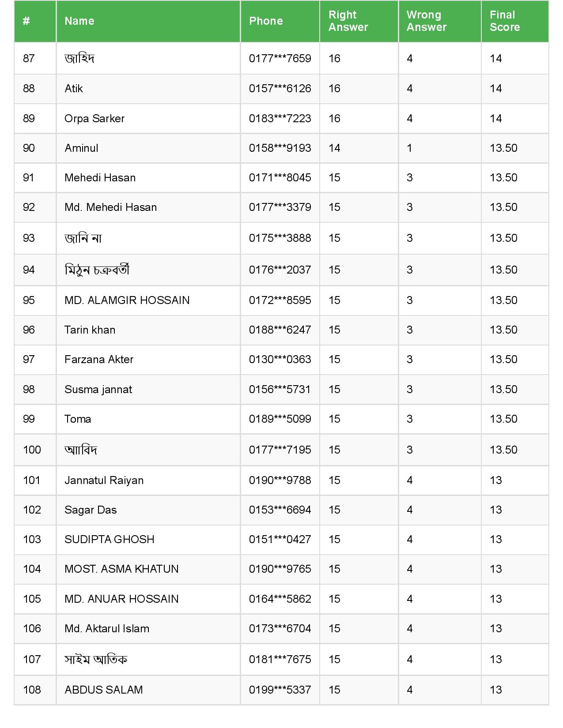The width and height of the screenshot is (563, 728).
Task: Click the Right Answer column header
Action: point(348,21)
